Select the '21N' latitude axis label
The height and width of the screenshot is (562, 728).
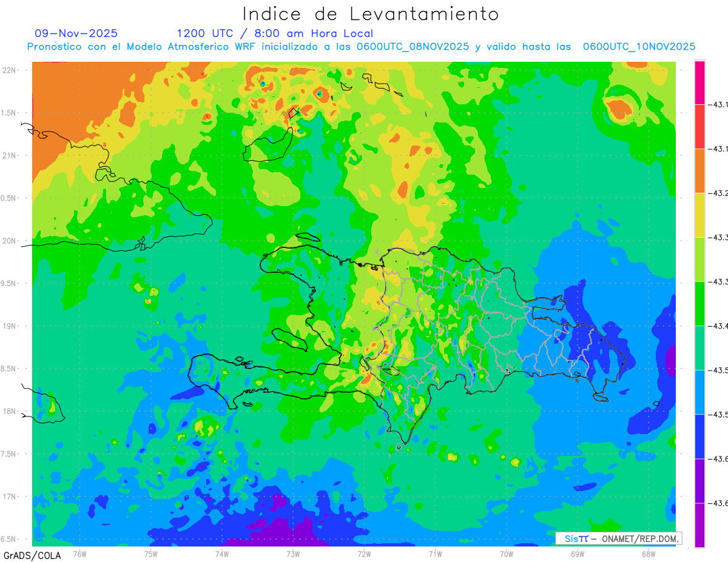point(9,155)
